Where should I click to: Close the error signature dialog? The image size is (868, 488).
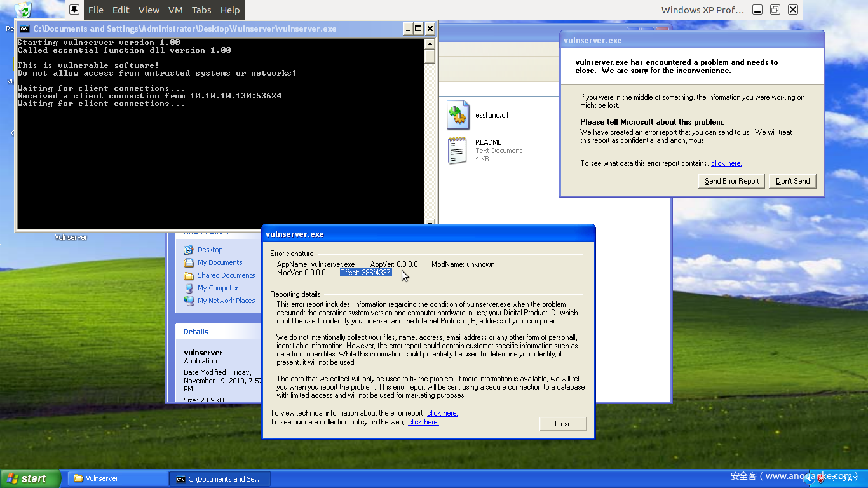click(x=563, y=424)
